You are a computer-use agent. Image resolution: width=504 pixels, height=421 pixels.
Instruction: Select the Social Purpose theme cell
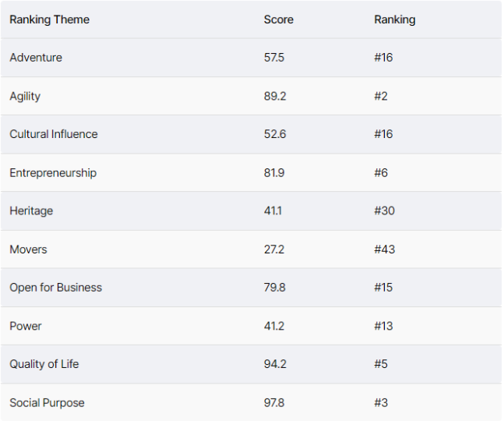(47, 402)
